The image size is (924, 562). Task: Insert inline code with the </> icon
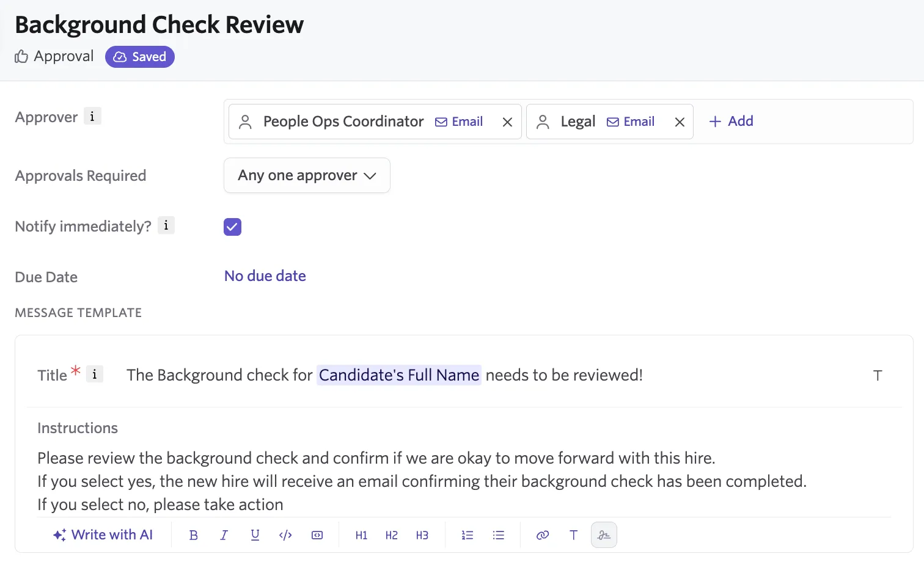coord(285,535)
